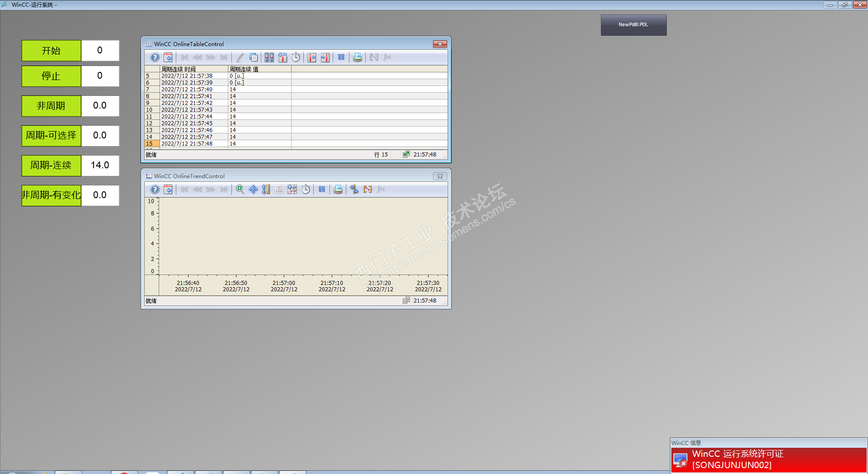This screenshot has width=868, height=474.
Task: Open configuration dialog in OnlineTrendControl toolbar
Action: (168, 190)
